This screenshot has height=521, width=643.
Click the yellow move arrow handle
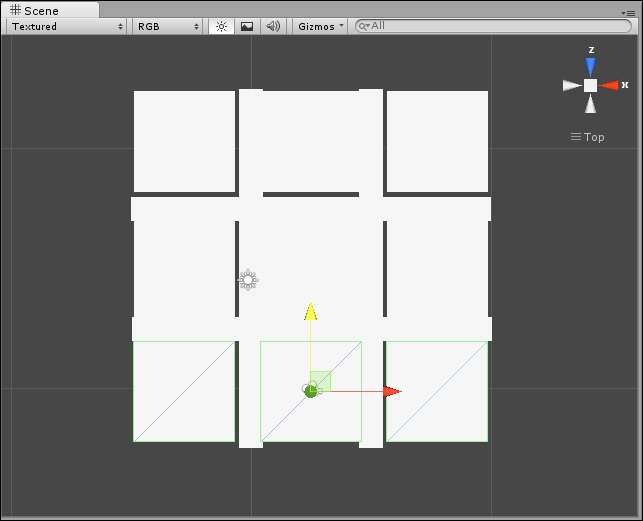(311, 311)
